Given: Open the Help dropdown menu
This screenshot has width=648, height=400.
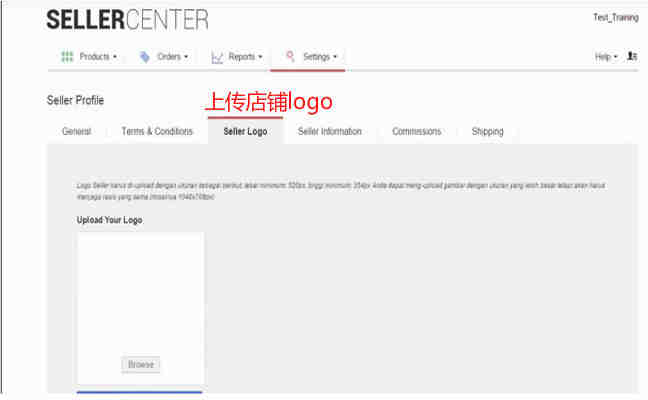Looking at the screenshot, I should click(x=606, y=57).
